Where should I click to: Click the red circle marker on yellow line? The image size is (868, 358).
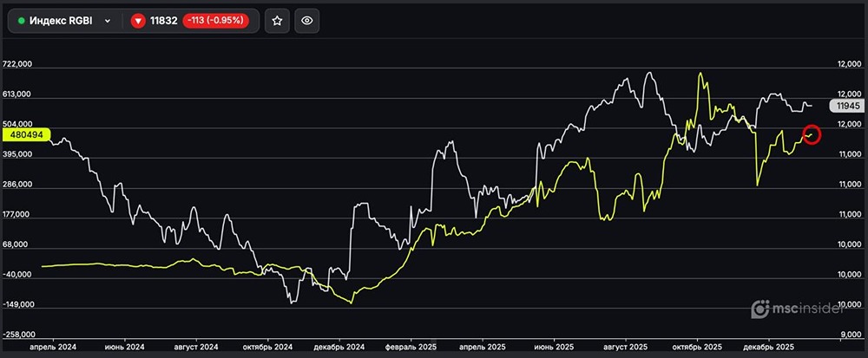[x=812, y=134]
